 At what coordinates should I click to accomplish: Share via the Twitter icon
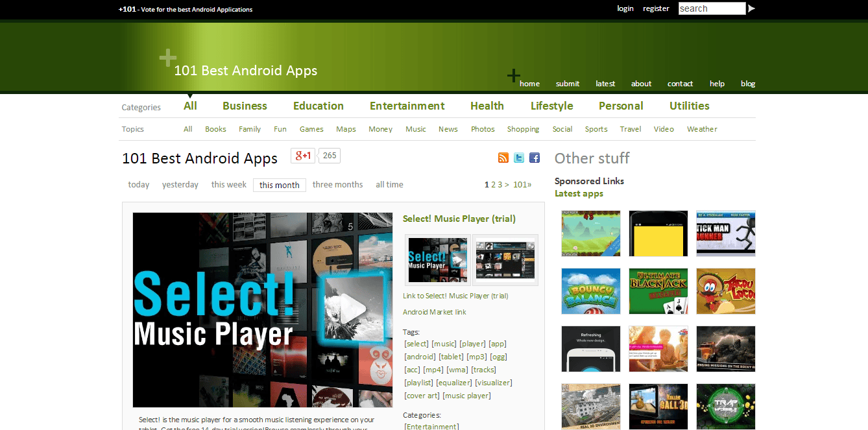pyautogui.click(x=519, y=158)
